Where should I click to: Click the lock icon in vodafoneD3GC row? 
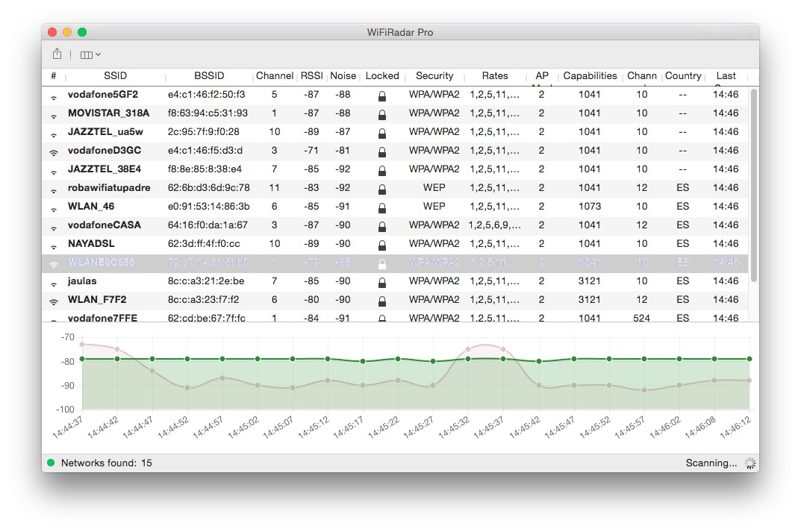(381, 151)
